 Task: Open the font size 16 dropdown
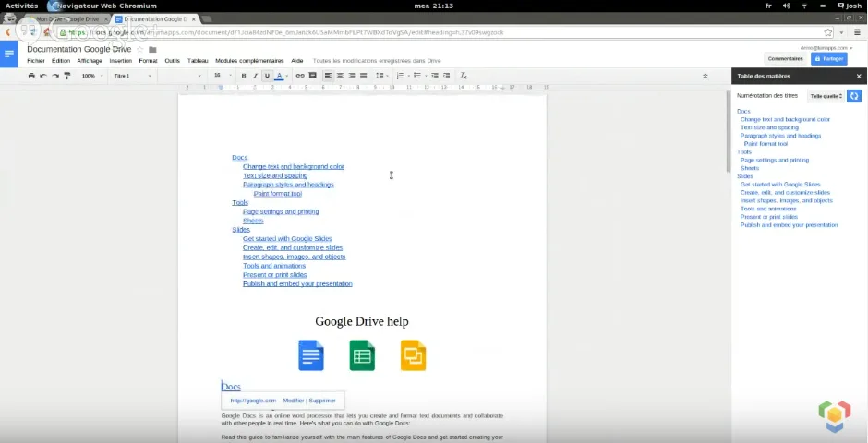(x=223, y=76)
